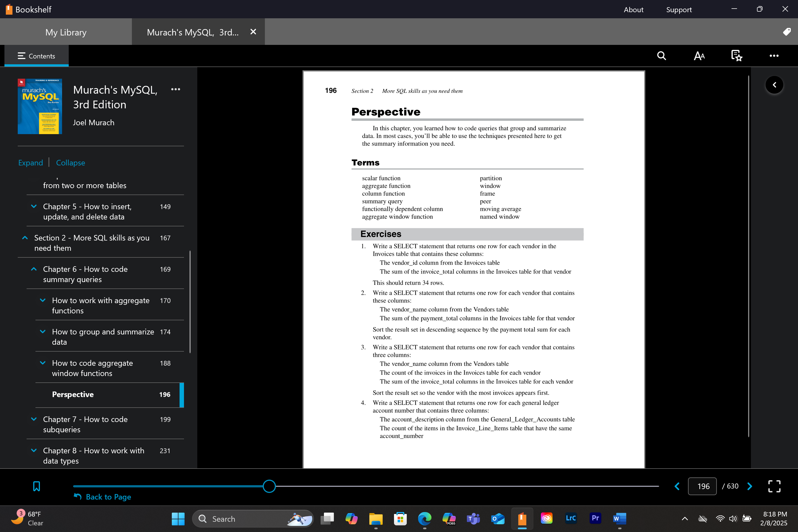Open Outlook from taskbar
Image resolution: width=798 pixels, height=532 pixels.
click(x=498, y=519)
